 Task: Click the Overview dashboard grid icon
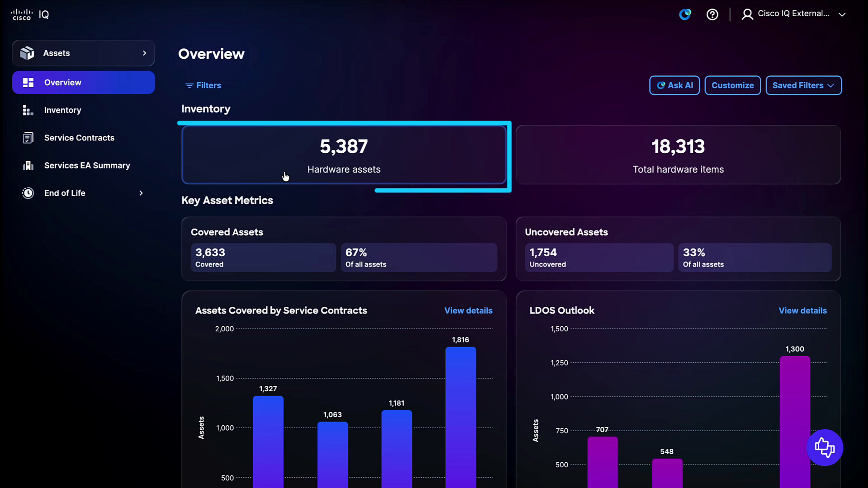click(x=28, y=82)
